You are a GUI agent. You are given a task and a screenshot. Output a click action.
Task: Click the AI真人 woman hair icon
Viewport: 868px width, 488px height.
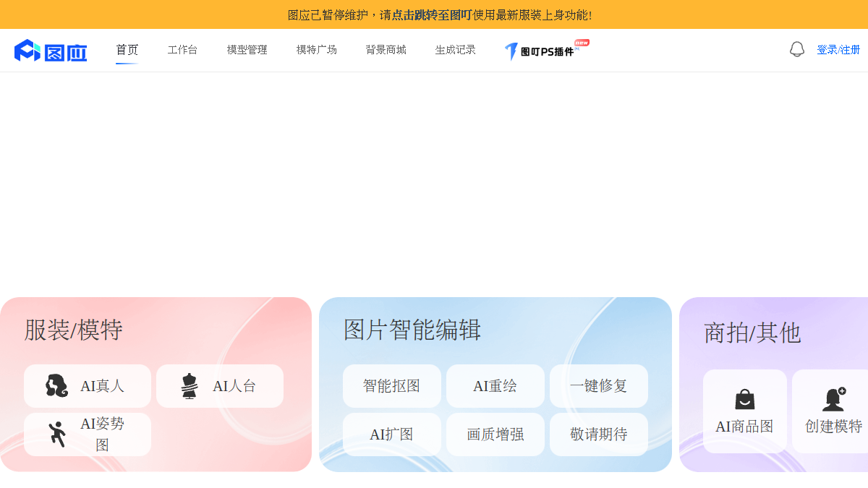click(56, 386)
